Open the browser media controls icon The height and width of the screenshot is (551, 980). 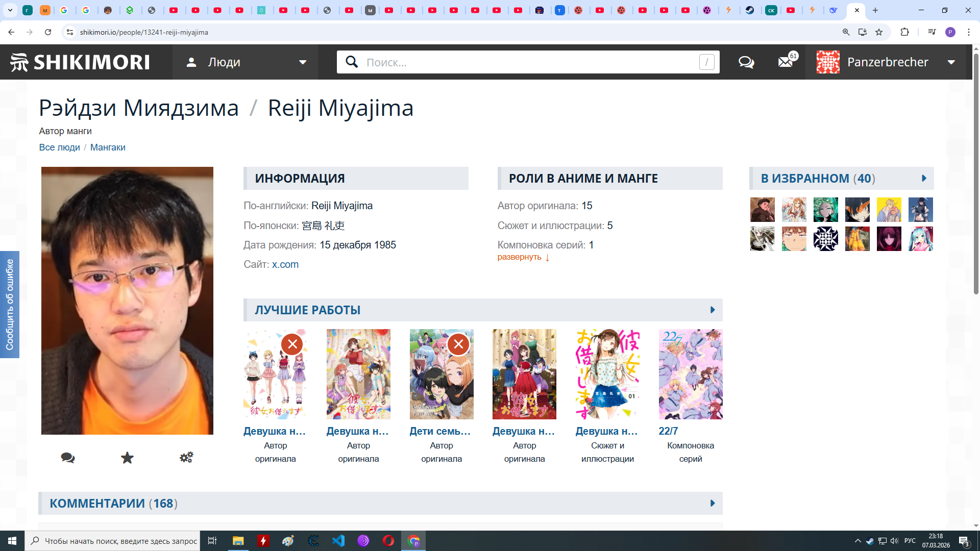[932, 32]
